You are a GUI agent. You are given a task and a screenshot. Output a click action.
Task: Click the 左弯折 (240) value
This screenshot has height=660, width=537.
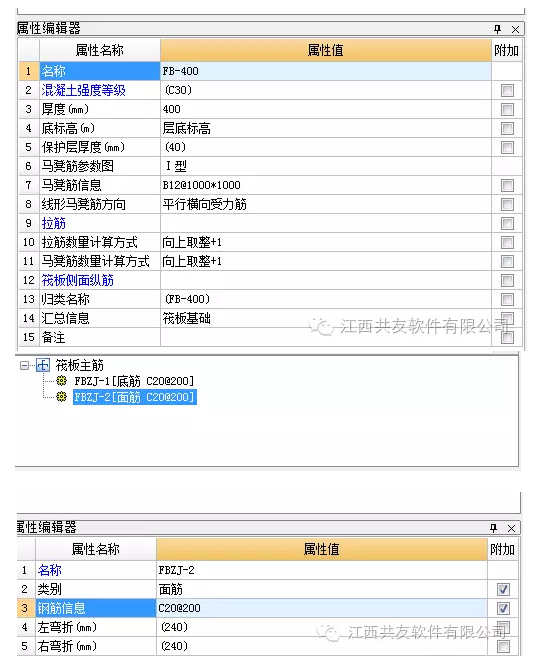coord(322,627)
